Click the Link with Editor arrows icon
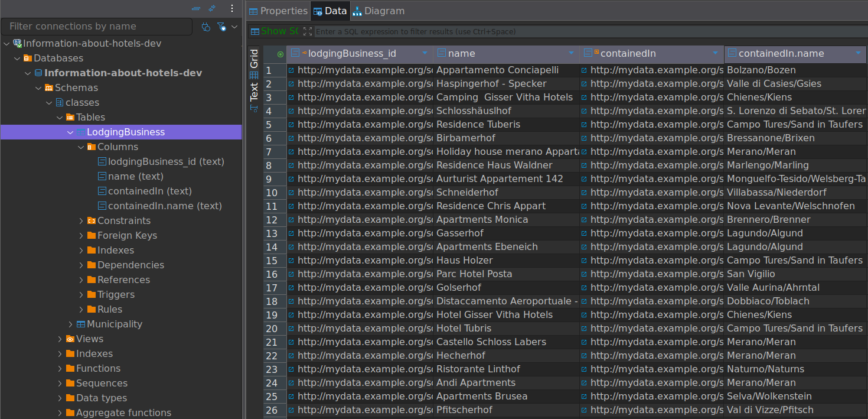 pos(212,9)
